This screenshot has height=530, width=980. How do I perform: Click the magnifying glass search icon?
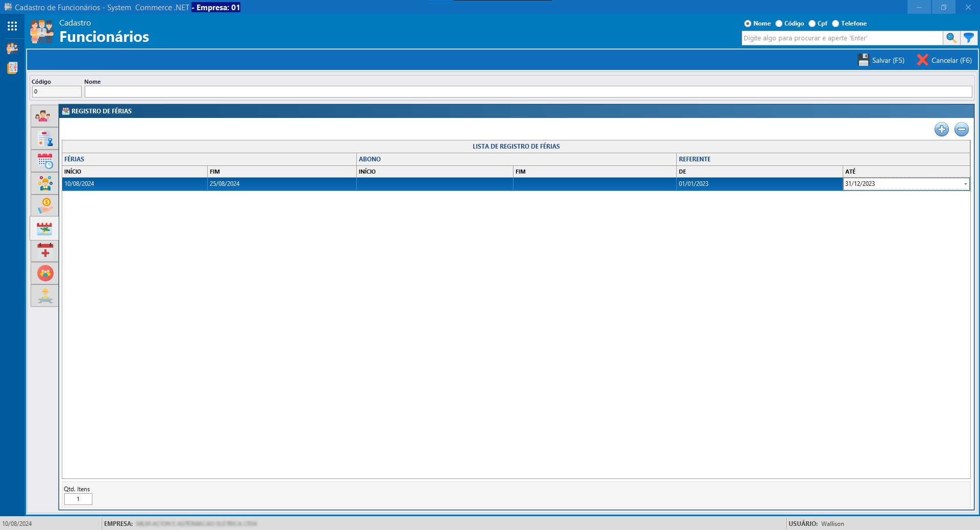[951, 38]
